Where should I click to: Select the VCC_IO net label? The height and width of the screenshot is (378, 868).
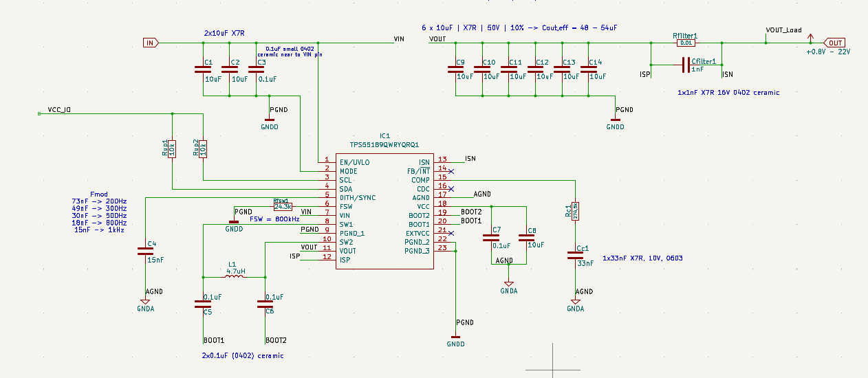pos(60,110)
